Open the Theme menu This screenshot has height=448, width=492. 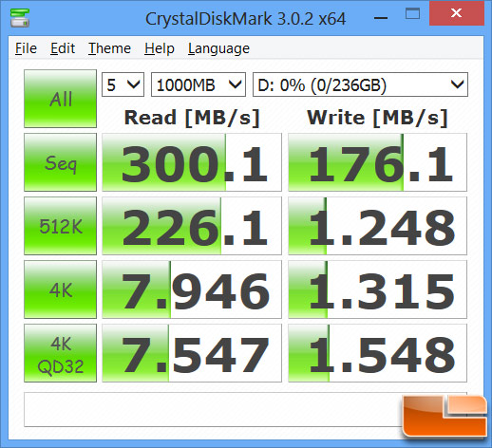coord(109,48)
